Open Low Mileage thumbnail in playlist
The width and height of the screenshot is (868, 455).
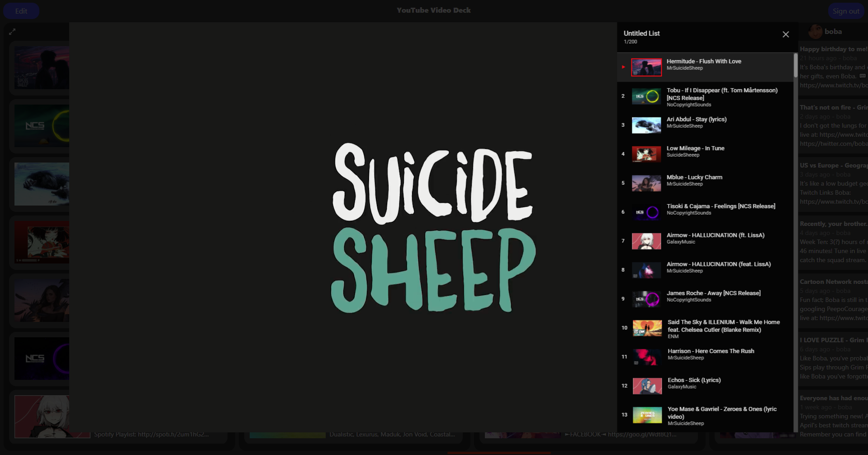(x=646, y=154)
